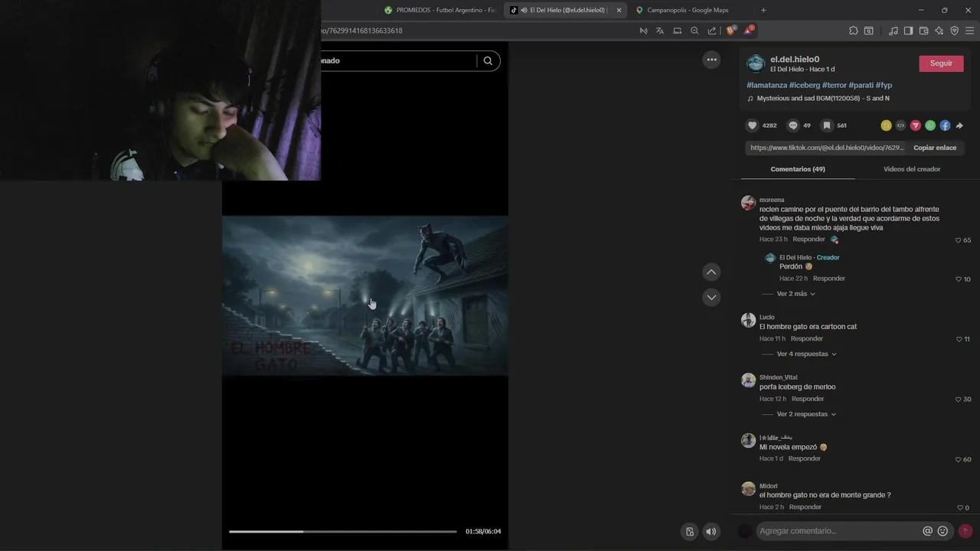The image size is (980, 551).
Task: Click the browser translate page icon
Action: pos(660,31)
